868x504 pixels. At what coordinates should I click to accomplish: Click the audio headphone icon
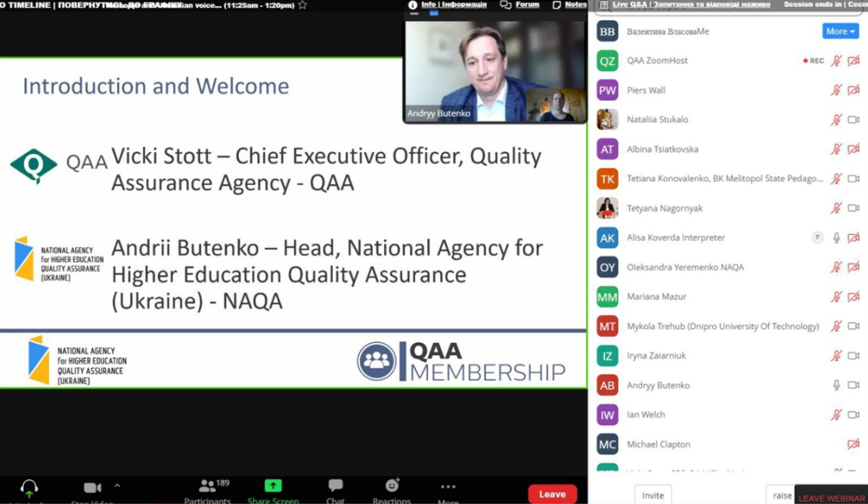[x=29, y=488]
